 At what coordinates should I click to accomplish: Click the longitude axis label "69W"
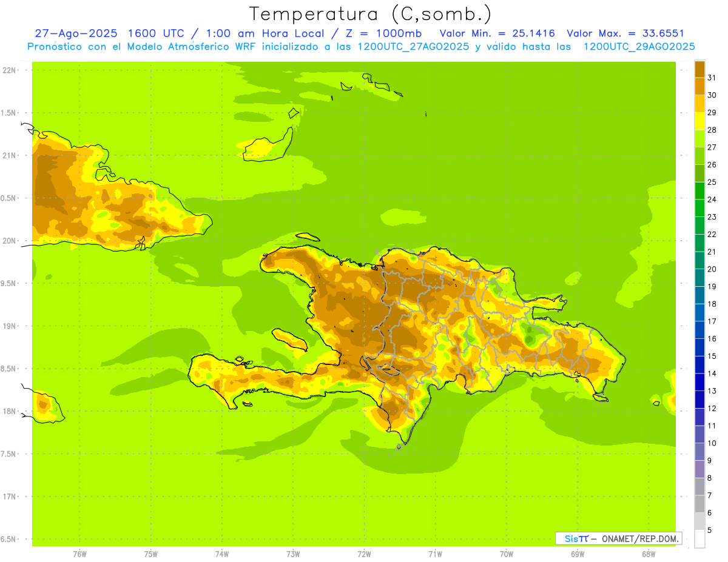coord(578,554)
